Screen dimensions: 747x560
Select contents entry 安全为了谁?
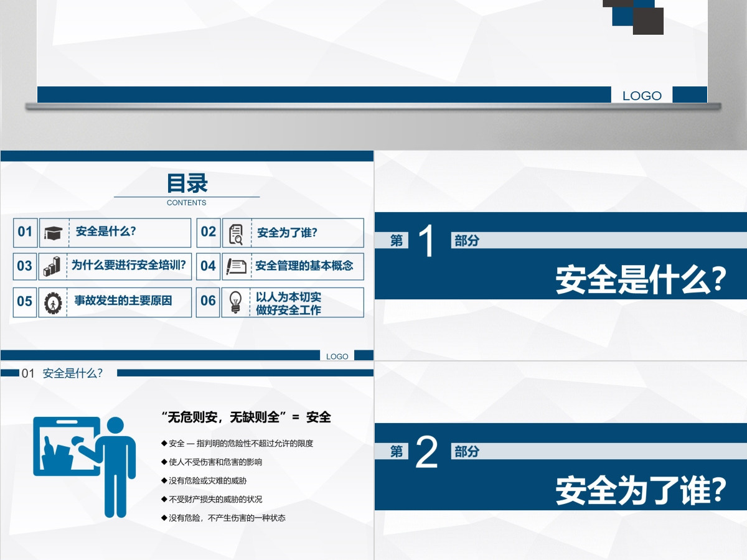[x=287, y=233]
